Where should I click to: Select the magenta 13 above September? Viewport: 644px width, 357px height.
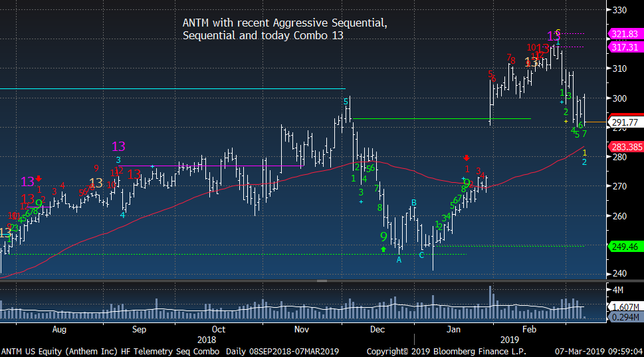coord(118,146)
